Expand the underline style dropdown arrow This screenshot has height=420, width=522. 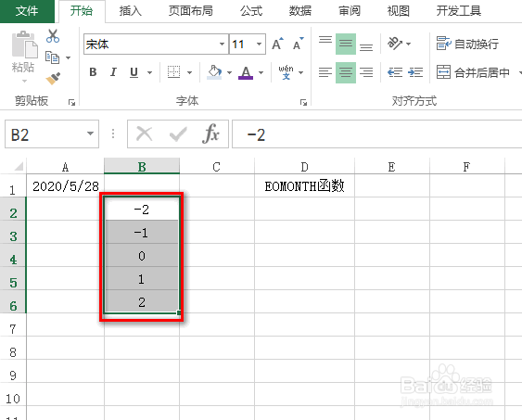149,72
